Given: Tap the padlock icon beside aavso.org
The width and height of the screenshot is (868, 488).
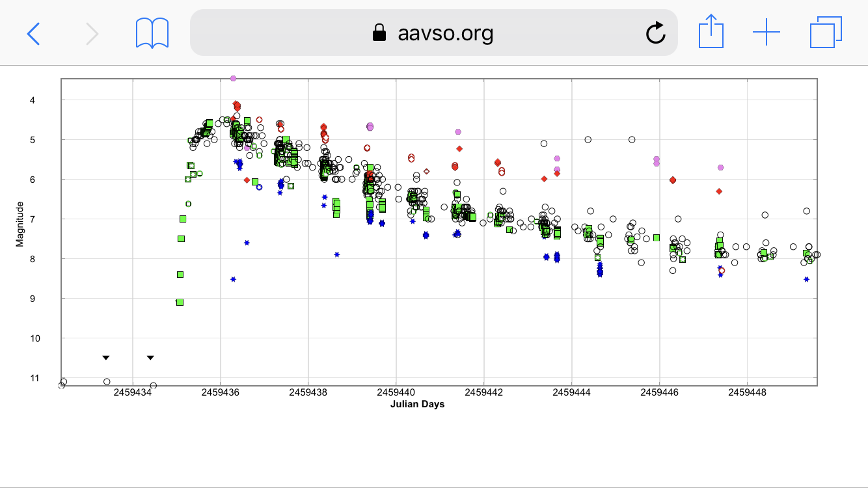Looking at the screenshot, I should pos(379,33).
